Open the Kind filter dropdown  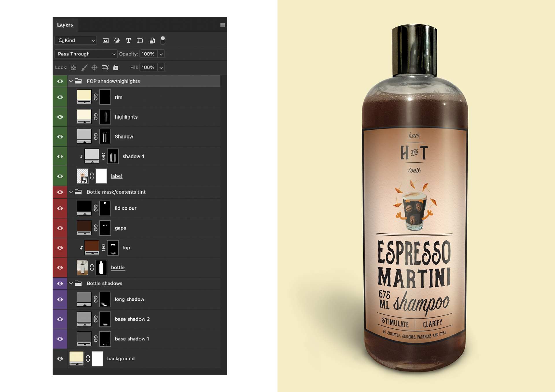76,40
